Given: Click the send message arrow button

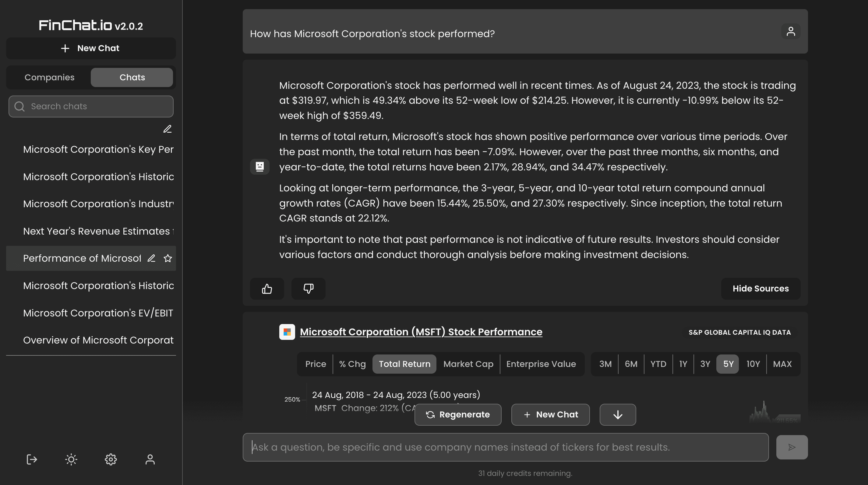Looking at the screenshot, I should (792, 447).
